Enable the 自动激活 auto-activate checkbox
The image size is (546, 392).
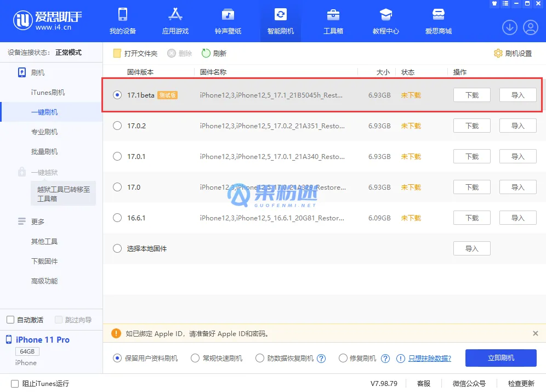pos(10,319)
